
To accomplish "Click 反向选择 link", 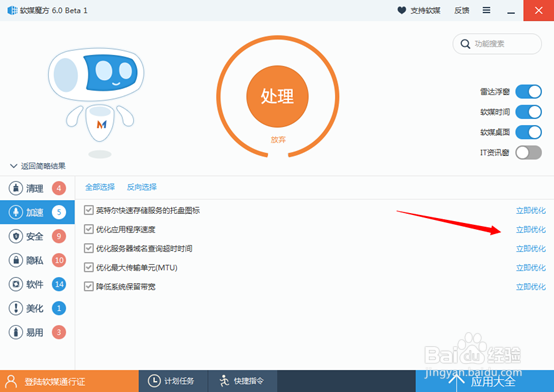I will [142, 187].
